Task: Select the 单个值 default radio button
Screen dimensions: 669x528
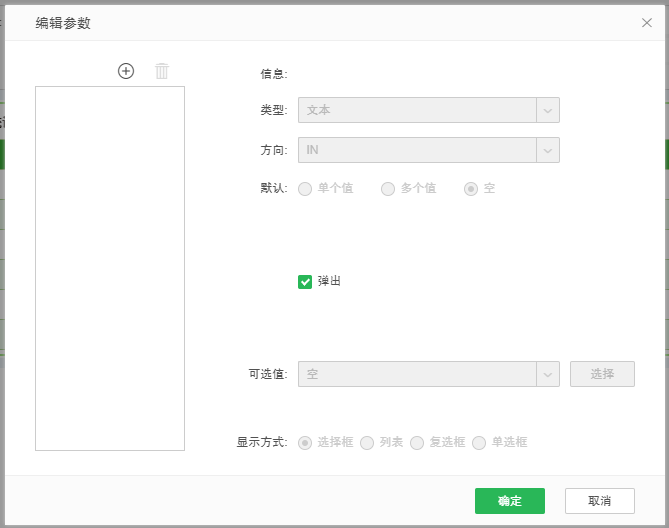Action: click(x=305, y=189)
